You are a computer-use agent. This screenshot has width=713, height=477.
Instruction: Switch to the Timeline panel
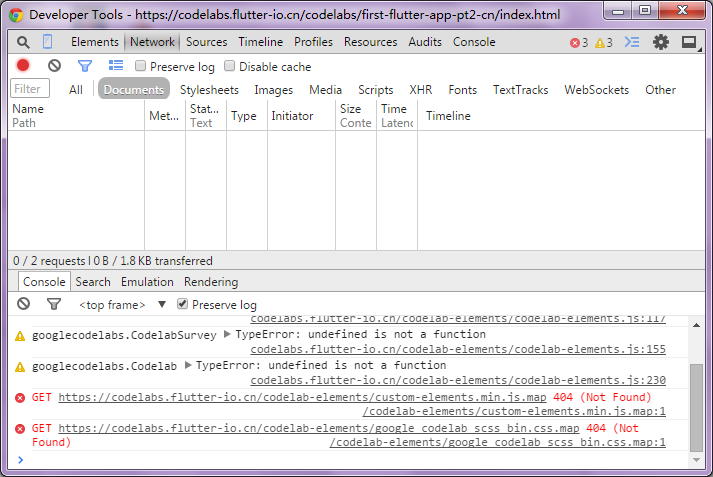click(x=261, y=42)
